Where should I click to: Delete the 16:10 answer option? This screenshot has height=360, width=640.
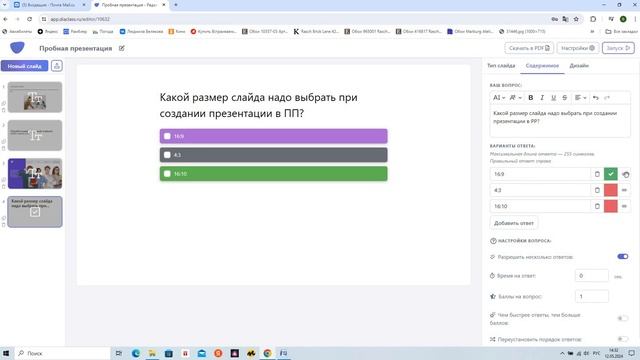pos(597,206)
